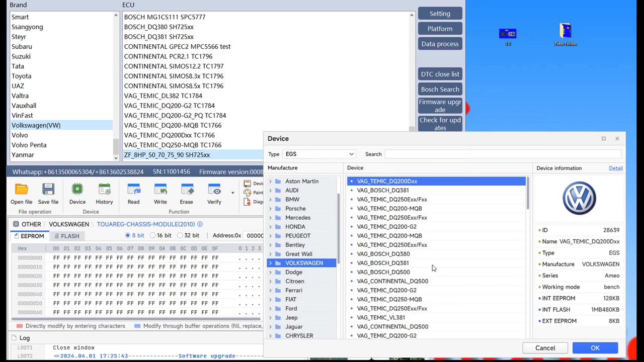The height and width of the screenshot is (362, 644).
Task: Click the info icon beside TOUAREG-CHASSIS-MODULE(2010)
Action: pos(200,224)
